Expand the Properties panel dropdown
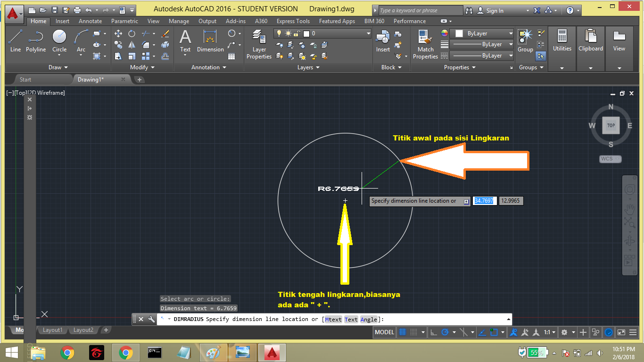 (x=460, y=67)
